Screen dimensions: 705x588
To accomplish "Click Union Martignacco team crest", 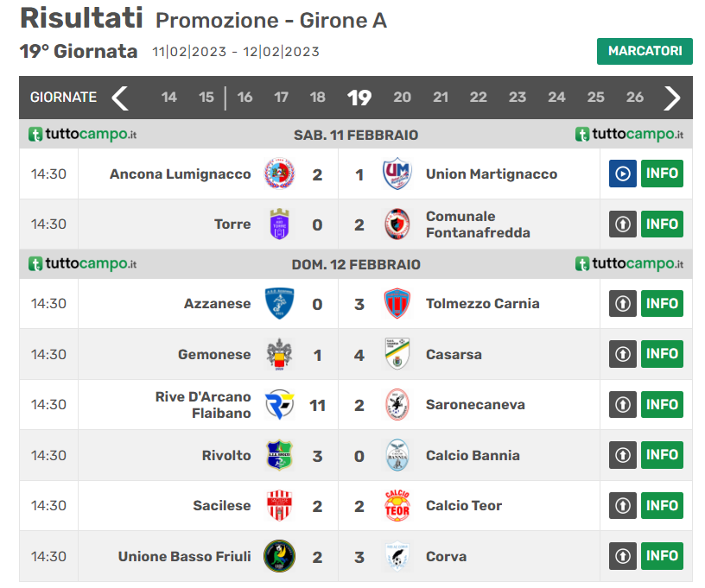I will tap(397, 174).
